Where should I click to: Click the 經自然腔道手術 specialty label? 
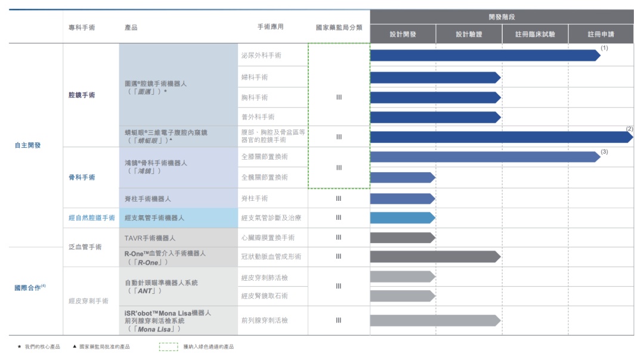tap(91, 218)
